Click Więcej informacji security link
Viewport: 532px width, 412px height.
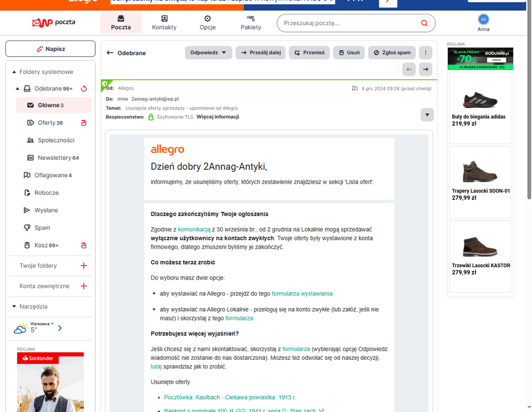tap(218, 117)
